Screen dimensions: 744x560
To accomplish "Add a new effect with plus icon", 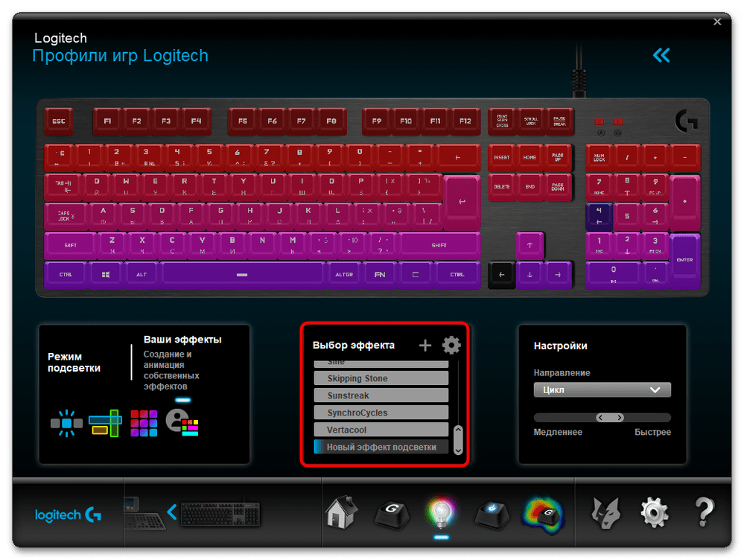I will [x=425, y=345].
